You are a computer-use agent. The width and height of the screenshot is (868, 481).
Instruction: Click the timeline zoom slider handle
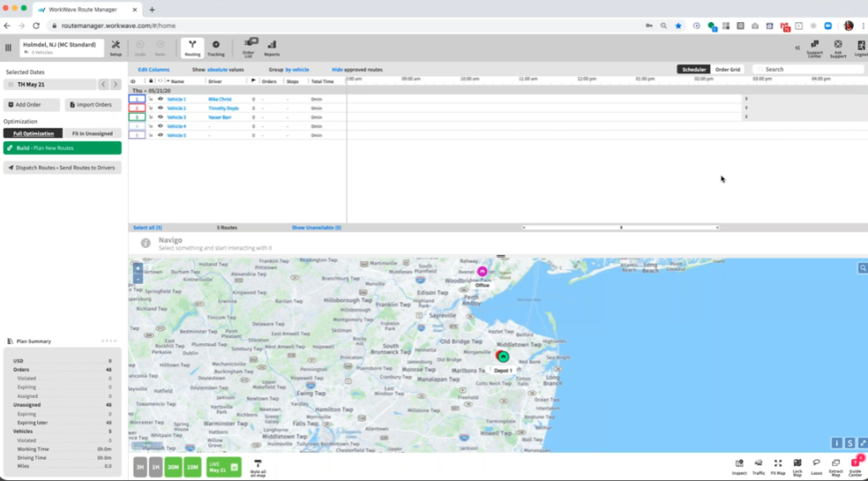621,228
